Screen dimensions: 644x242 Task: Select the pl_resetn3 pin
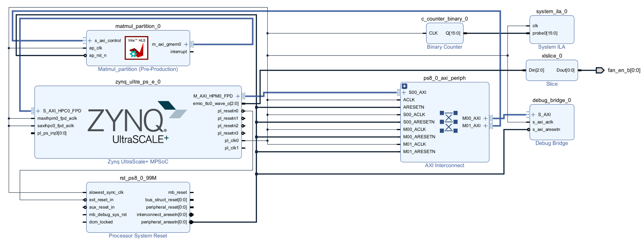click(228, 133)
